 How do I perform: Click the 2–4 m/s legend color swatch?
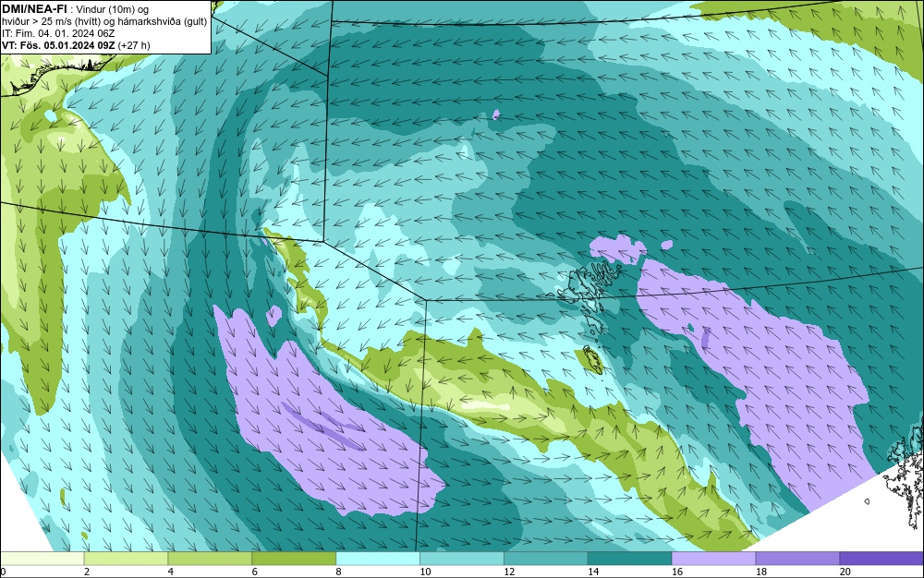point(126,559)
